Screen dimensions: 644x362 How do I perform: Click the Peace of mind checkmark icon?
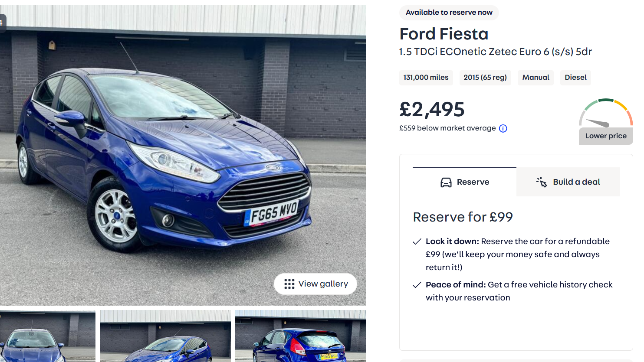417,285
